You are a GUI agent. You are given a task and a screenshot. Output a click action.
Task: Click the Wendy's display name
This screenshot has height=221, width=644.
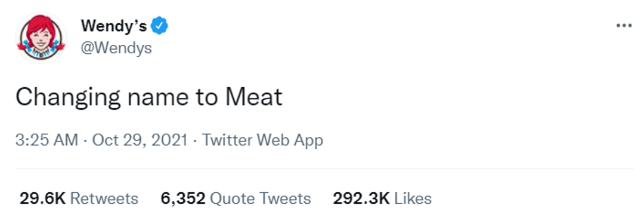pyautogui.click(x=114, y=26)
